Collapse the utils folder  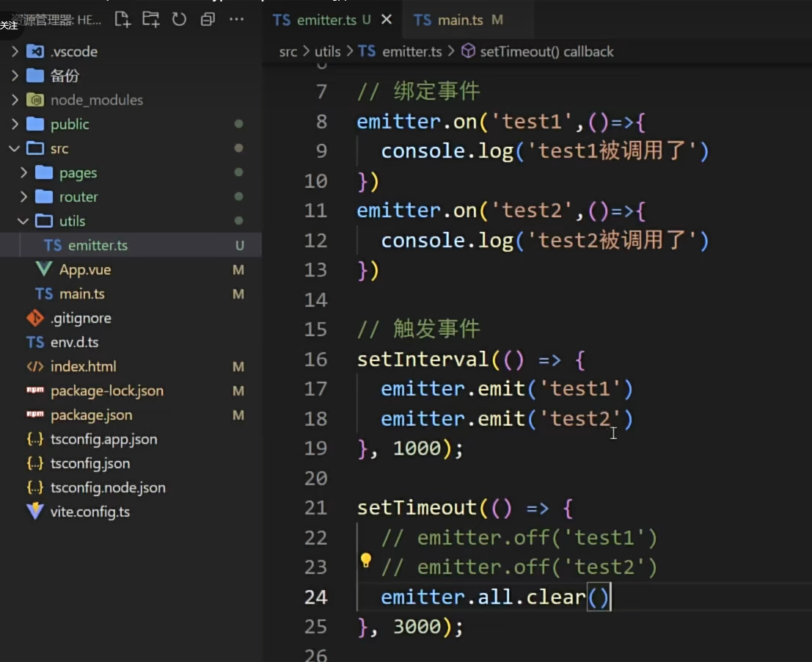click(72, 221)
